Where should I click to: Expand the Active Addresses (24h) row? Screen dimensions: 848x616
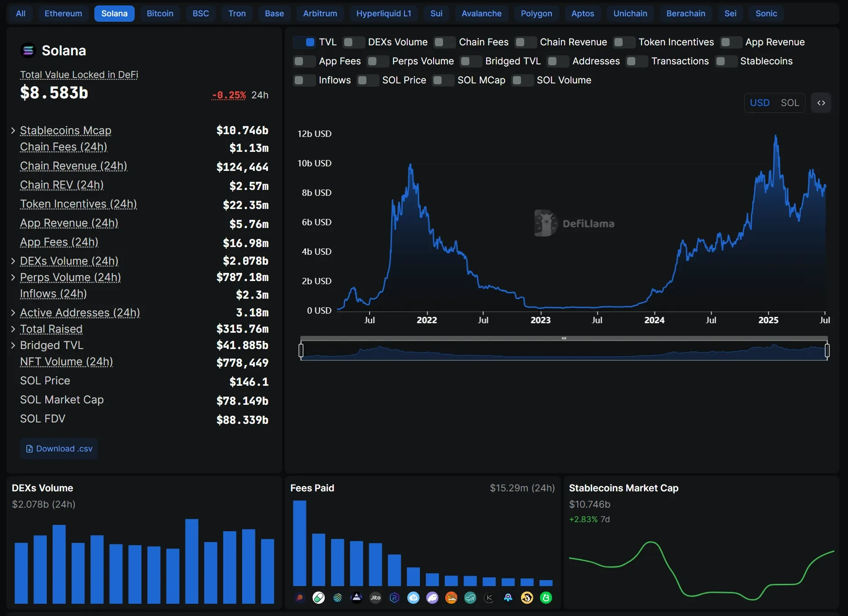(x=13, y=313)
